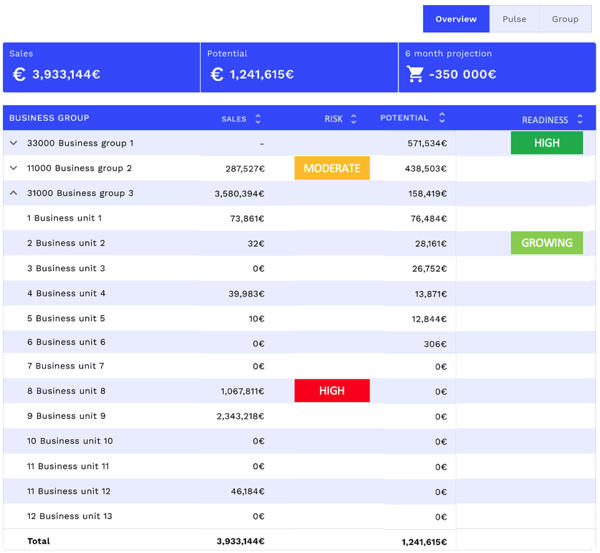Switch to the Pulse tab
The height and width of the screenshot is (553, 600).
[x=514, y=19]
